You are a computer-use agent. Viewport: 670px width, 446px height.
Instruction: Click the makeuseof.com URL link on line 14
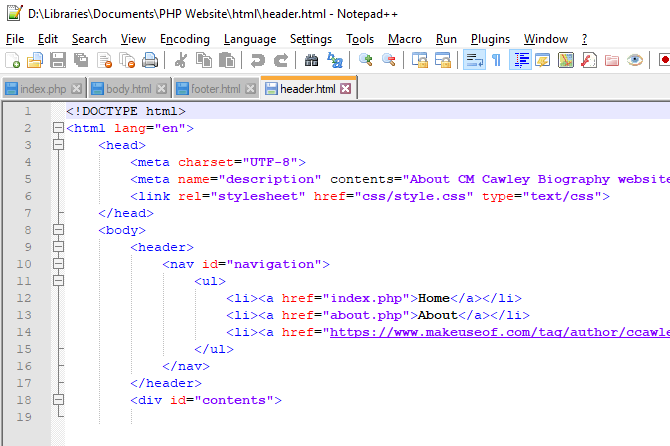tap(500, 332)
